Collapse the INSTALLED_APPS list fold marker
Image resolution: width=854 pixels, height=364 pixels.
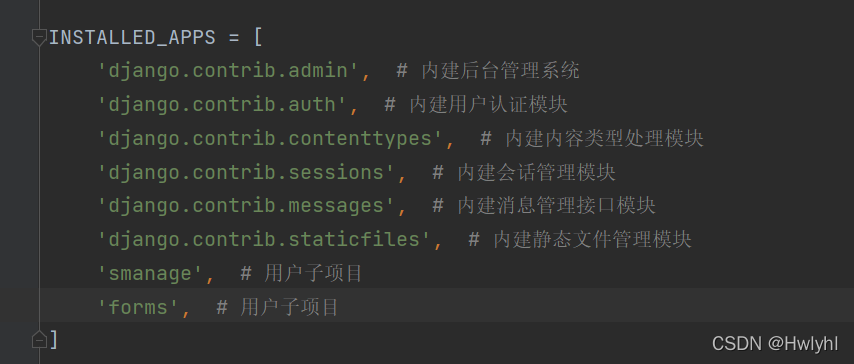(39, 38)
